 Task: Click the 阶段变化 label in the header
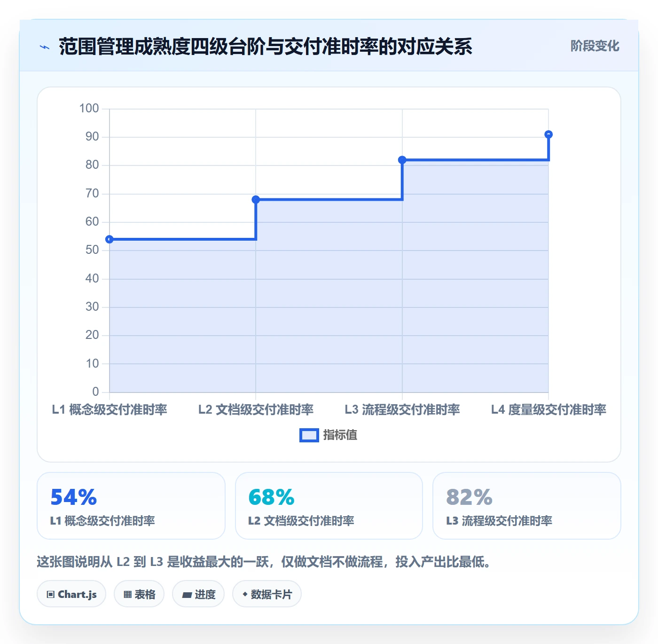coord(595,46)
